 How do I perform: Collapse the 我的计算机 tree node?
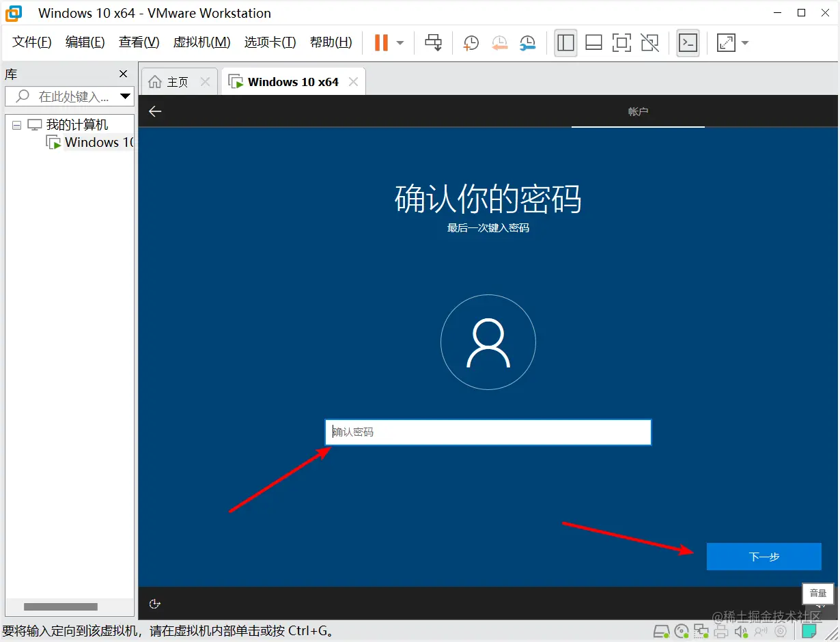pyautogui.click(x=17, y=126)
